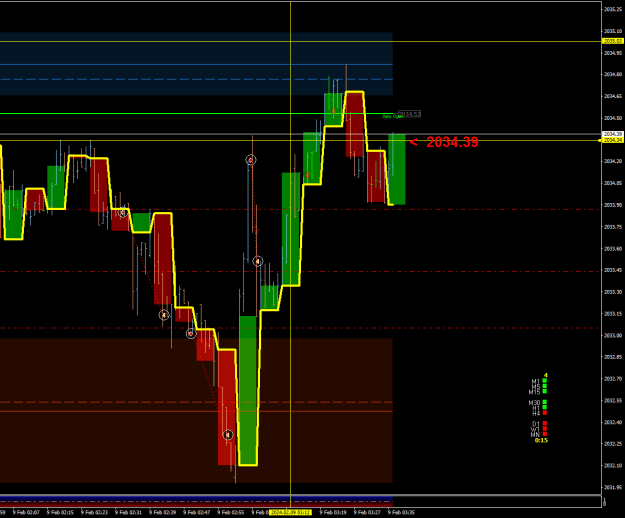Click the 9 Feb 02:55 time label
Screen dimensions: 625x518
pos(231,512)
